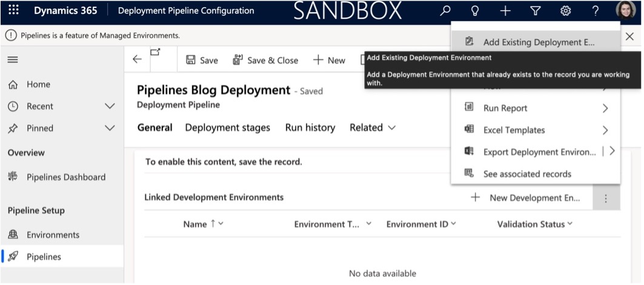Open the Run history tab
Image resolution: width=644 pixels, height=285 pixels.
(310, 127)
